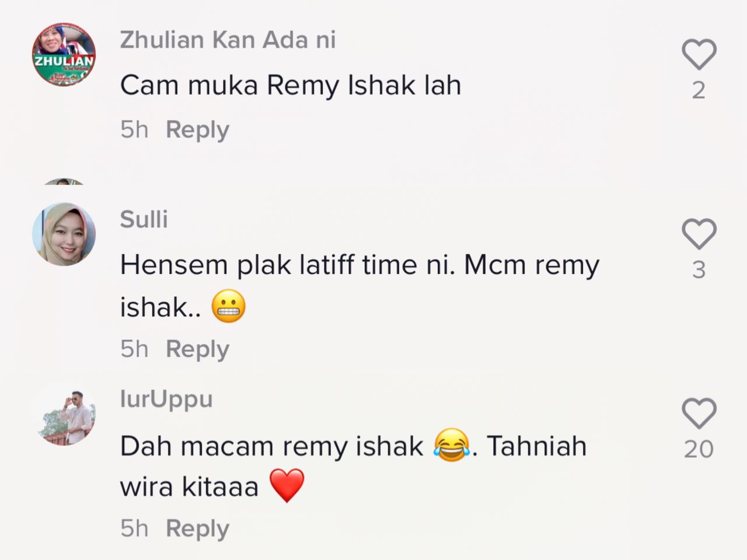747x560 pixels.
Task: Tap the like count 2 under the heart
Action: point(699,90)
